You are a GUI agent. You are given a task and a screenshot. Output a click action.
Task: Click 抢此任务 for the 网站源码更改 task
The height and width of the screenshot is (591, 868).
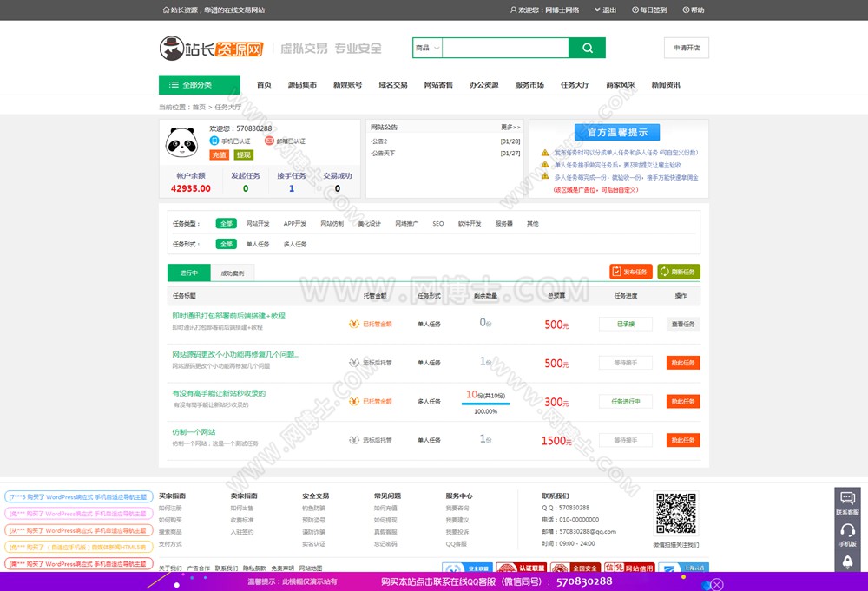(x=683, y=363)
